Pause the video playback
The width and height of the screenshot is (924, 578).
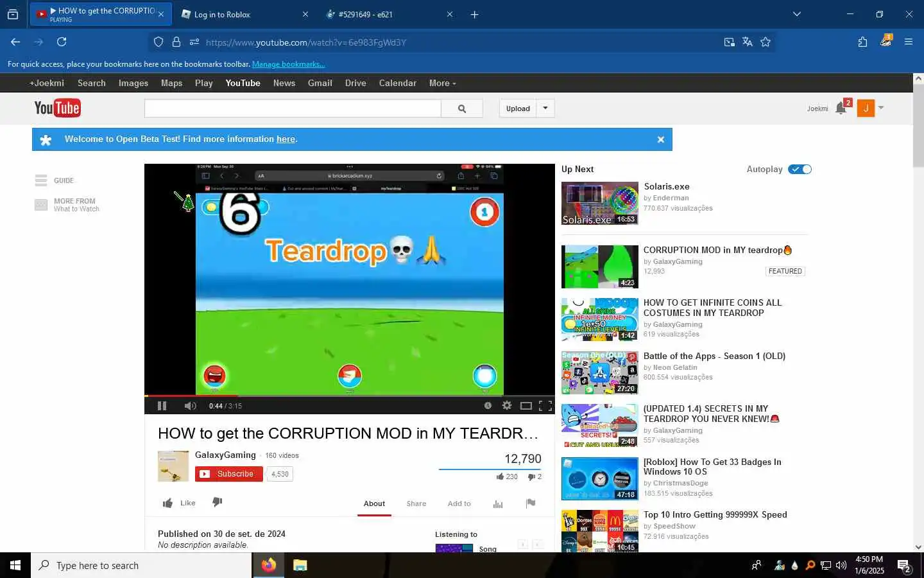162,406
